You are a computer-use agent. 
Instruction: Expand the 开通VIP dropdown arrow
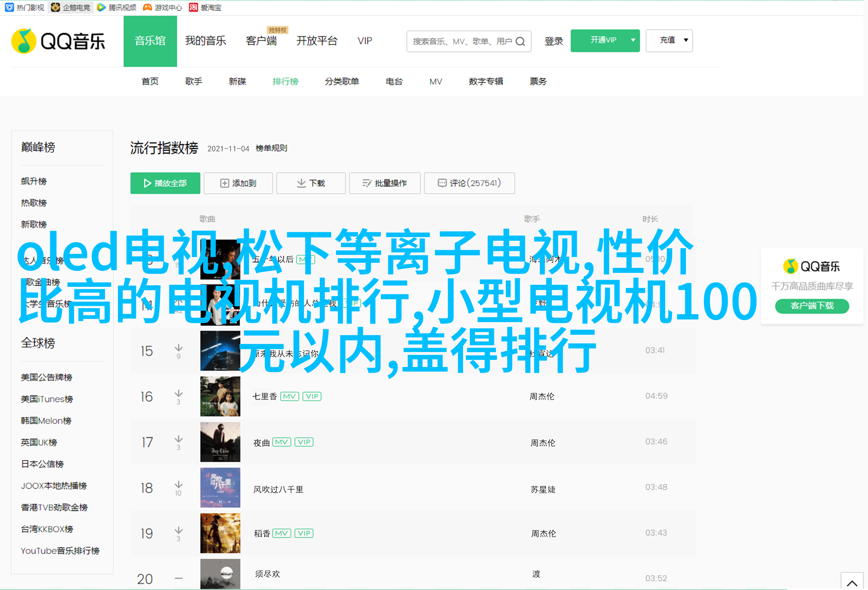633,40
